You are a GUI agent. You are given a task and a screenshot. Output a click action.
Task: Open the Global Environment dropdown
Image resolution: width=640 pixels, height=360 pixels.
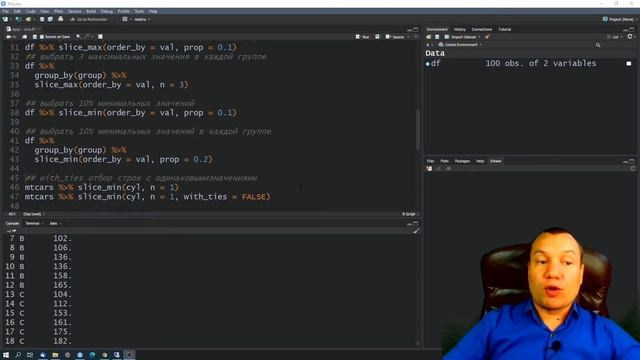[x=460, y=45]
